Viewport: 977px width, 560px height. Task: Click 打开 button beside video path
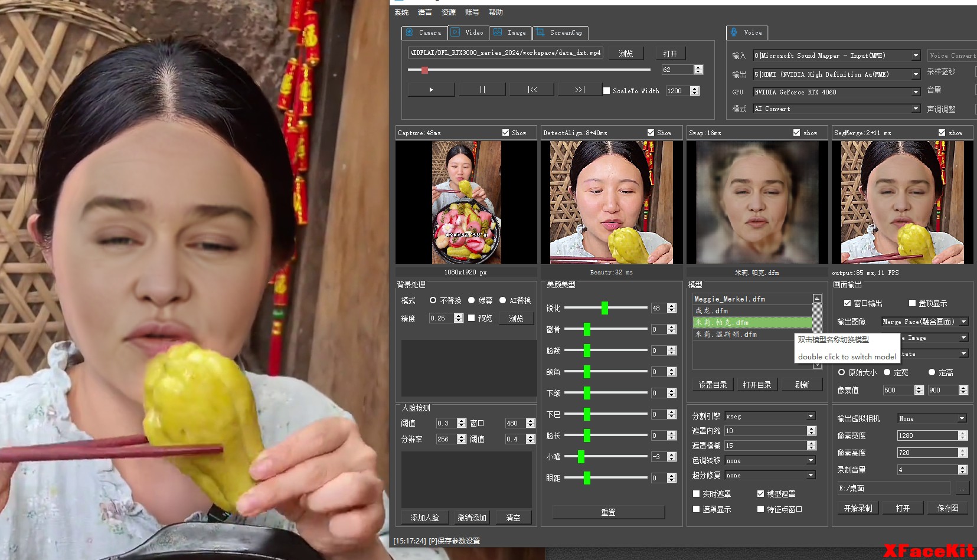pyautogui.click(x=670, y=54)
